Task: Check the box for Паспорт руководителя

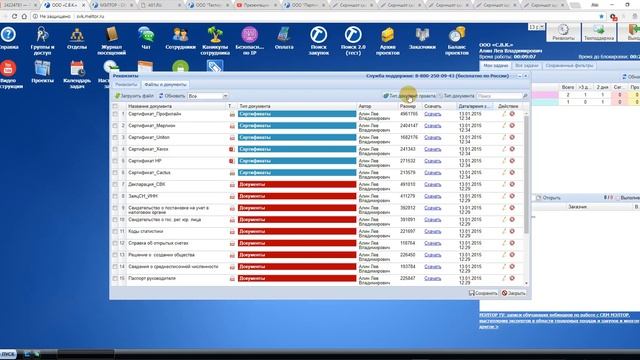Action: pos(115,279)
